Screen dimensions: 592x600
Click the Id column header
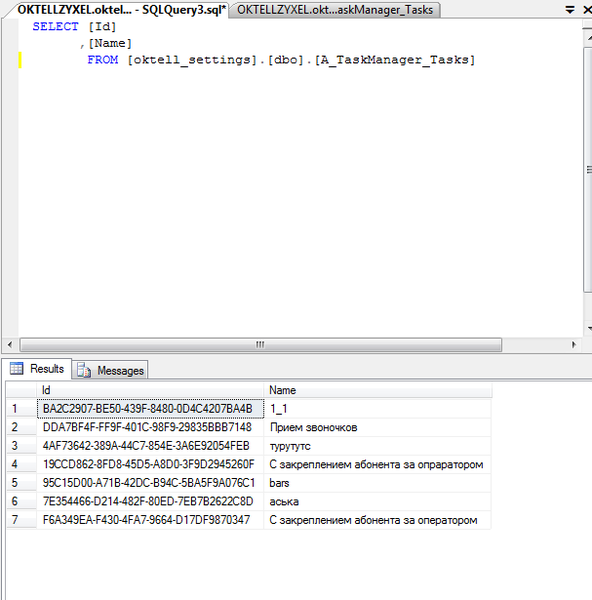150,390
